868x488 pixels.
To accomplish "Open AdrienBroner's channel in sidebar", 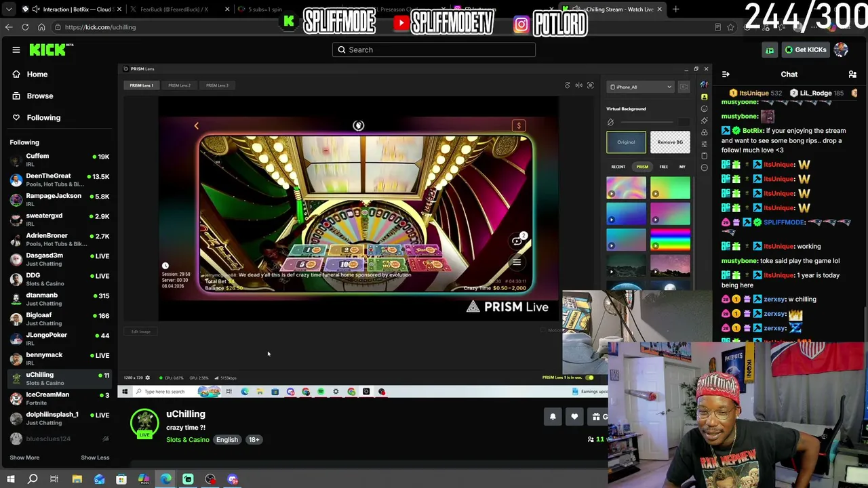I will 60,239.
